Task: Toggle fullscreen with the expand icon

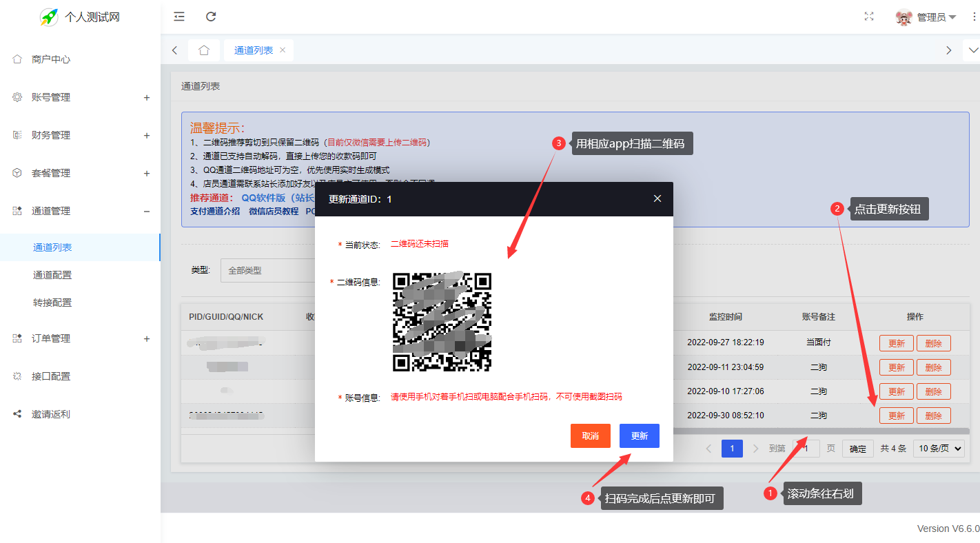Action: [x=869, y=17]
